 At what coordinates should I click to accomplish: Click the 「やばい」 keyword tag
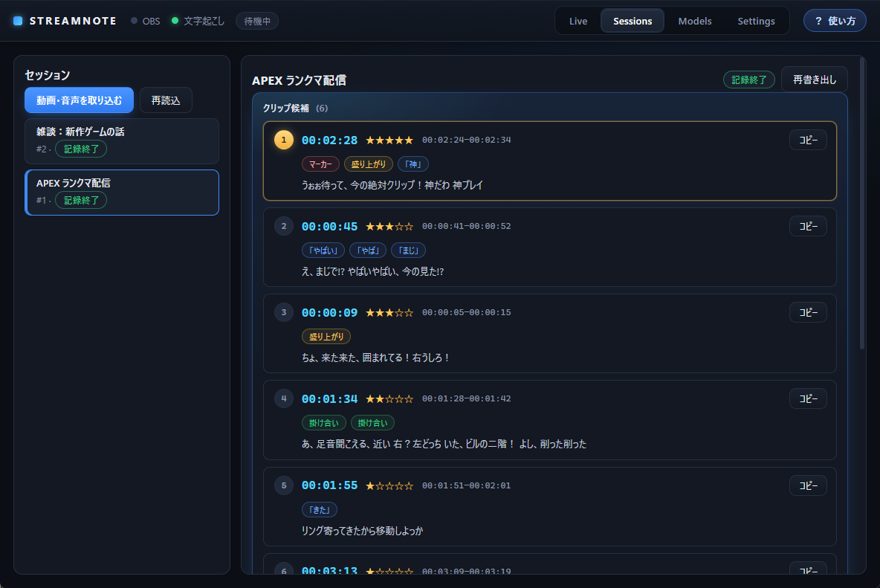click(323, 251)
